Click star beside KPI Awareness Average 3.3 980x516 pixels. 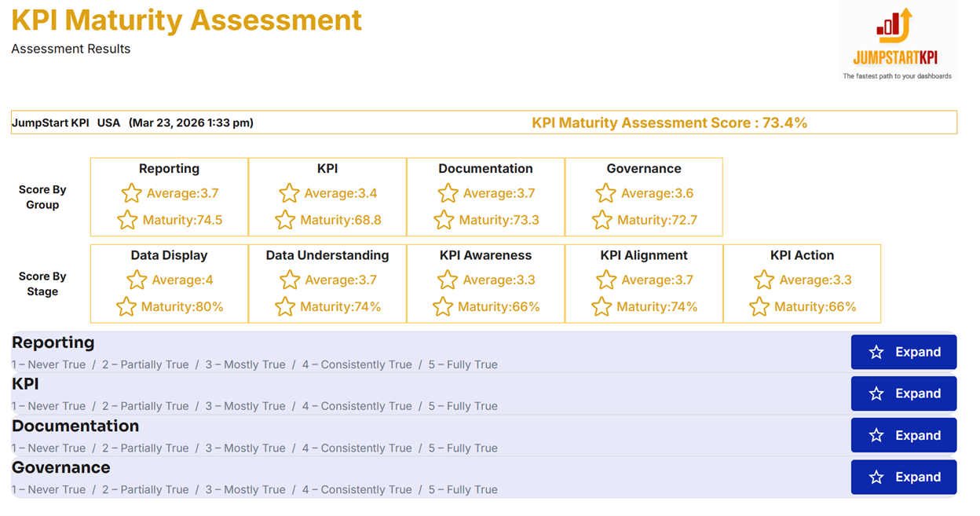click(x=448, y=280)
